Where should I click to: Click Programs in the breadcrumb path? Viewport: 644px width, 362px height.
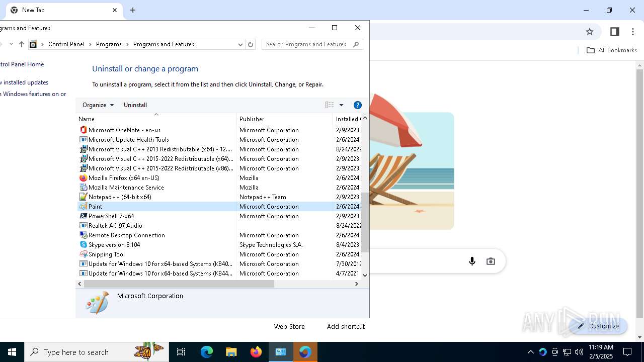click(x=109, y=44)
